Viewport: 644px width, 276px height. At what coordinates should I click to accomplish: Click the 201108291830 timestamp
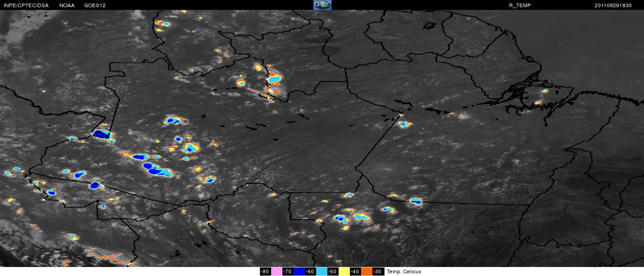(x=613, y=5)
